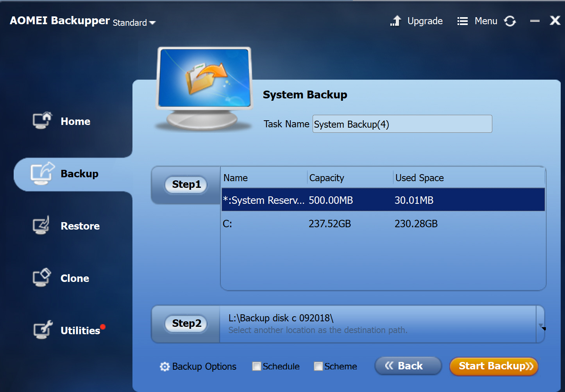The height and width of the screenshot is (392, 565).
Task: Go to Utilities in the sidebar
Action: tap(80, 331)
